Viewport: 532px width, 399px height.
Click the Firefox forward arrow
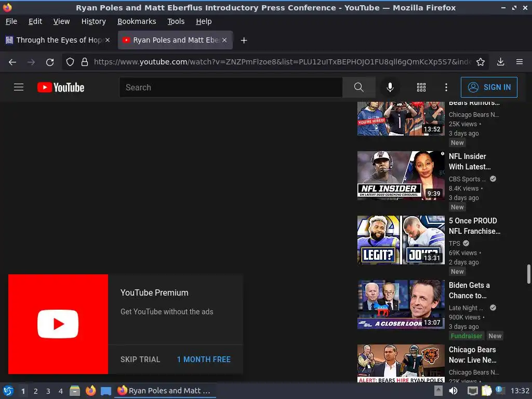(31, 62)
